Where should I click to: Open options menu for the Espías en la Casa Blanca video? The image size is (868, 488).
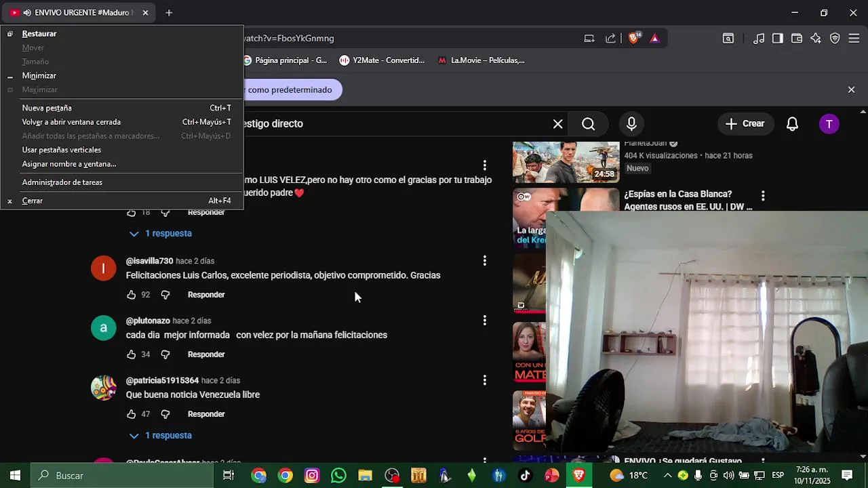(763, 196)
